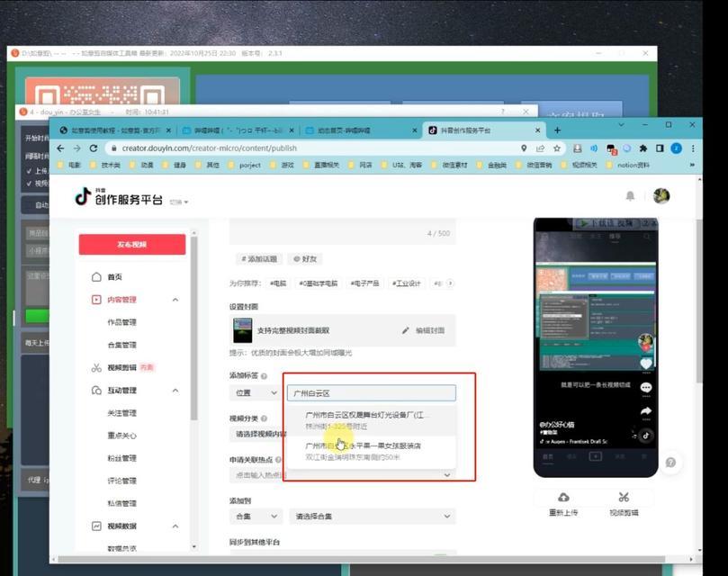Click the share arrow icon in phone preview
This screenshot has width=728, height=576.
click(x=646, y=411)
